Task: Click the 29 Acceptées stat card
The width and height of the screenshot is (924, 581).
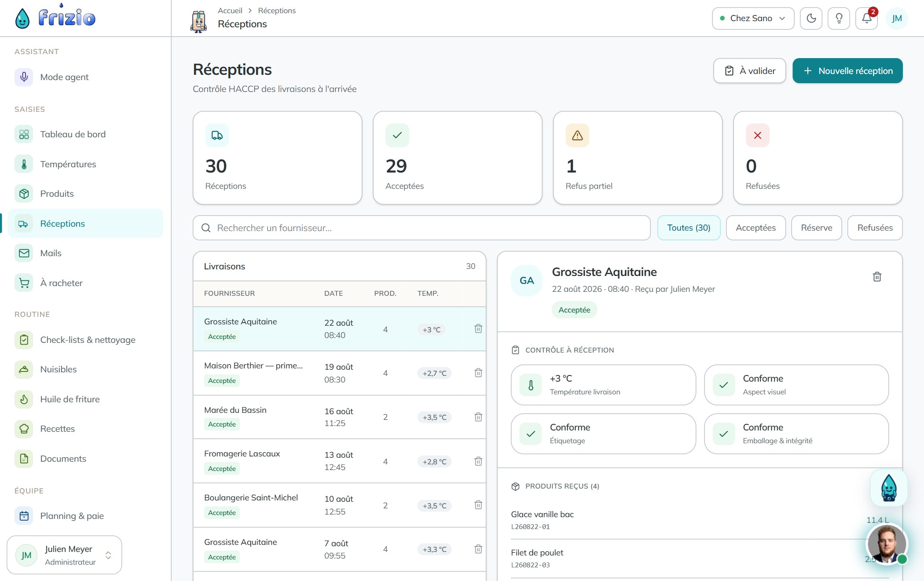Action: (457, 158)
